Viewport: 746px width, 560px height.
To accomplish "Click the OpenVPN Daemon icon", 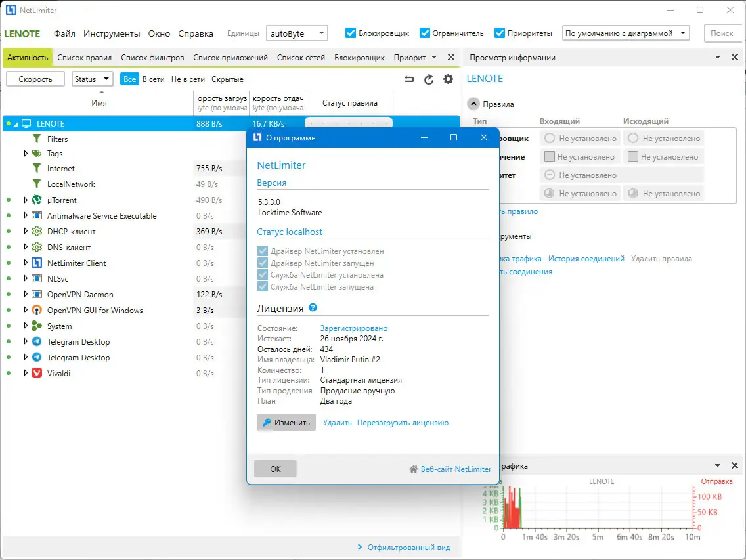I will tap(37, 295).
